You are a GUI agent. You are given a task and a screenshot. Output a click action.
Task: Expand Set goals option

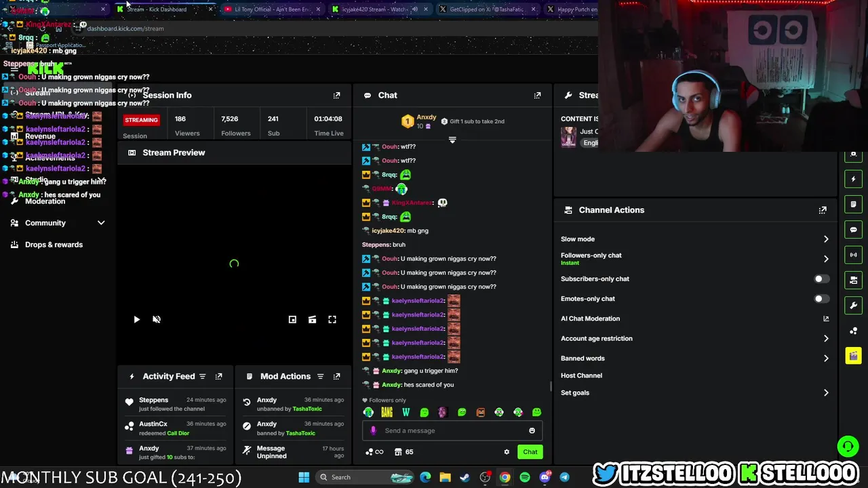[825, 392]
